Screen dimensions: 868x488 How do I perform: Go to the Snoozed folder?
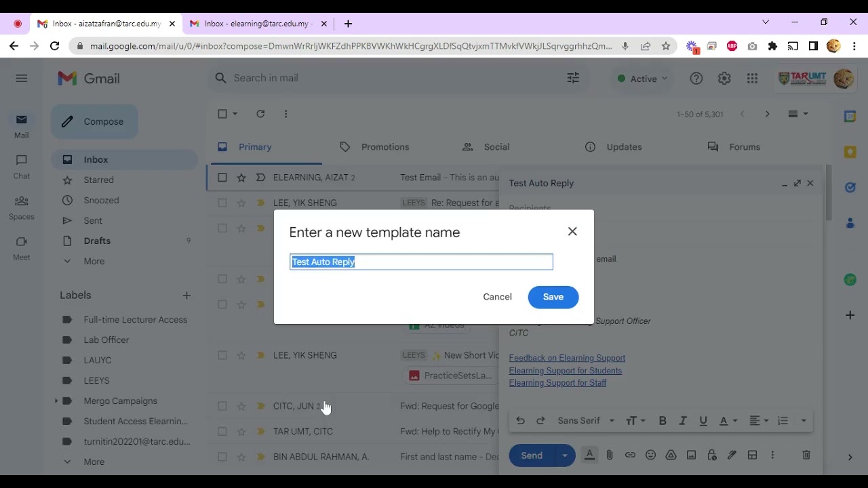click(x=101, y=200)
